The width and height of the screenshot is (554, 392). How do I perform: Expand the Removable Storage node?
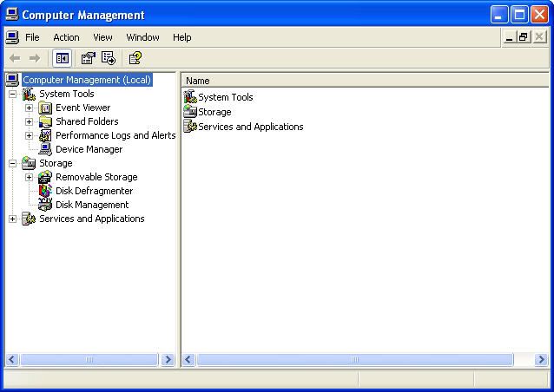click(29, 177)
